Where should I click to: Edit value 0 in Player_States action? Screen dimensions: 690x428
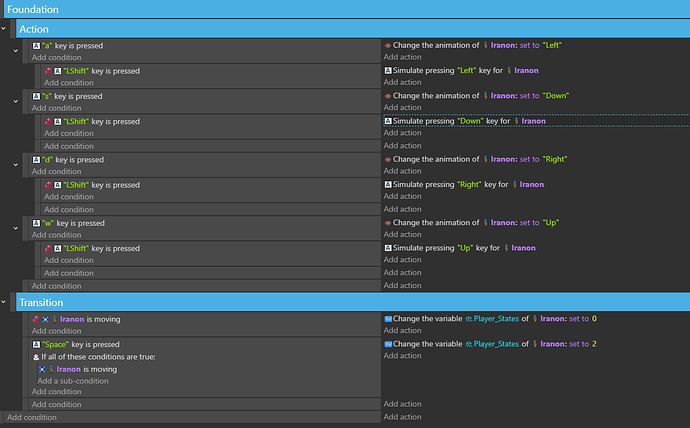click(x=594, y=319)
